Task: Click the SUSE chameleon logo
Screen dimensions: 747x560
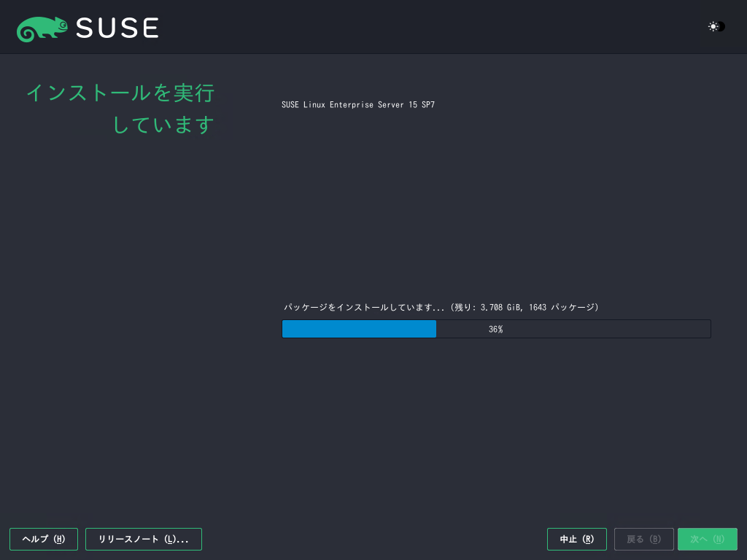Action: (42, 28)
